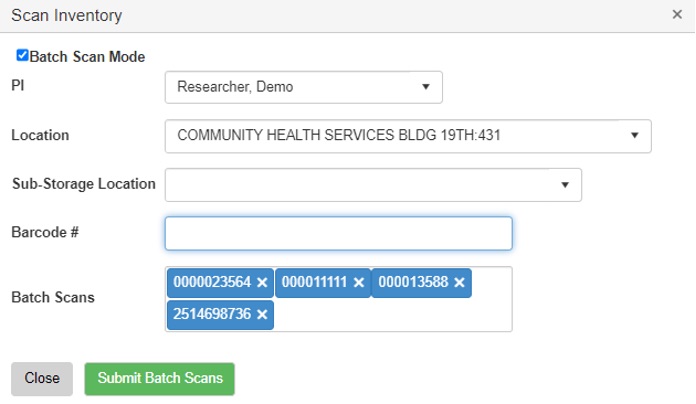Remove barcode 000013588 from batch scans
Screen dimensions: 696x404
pos(459,283)
